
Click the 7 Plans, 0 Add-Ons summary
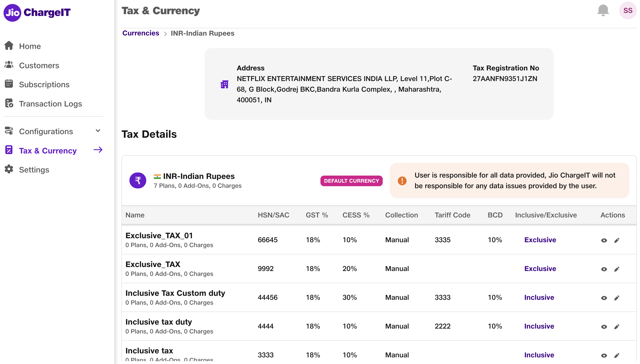197,186
